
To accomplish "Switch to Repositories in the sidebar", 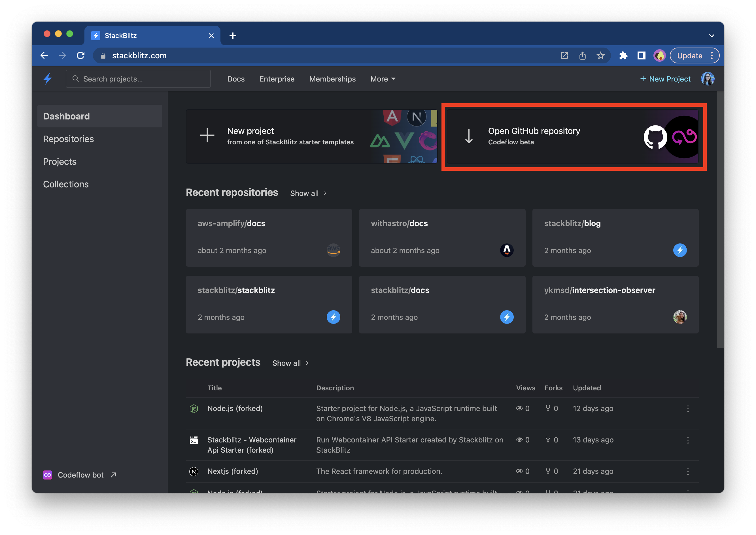I will click(x=68, y=139).
